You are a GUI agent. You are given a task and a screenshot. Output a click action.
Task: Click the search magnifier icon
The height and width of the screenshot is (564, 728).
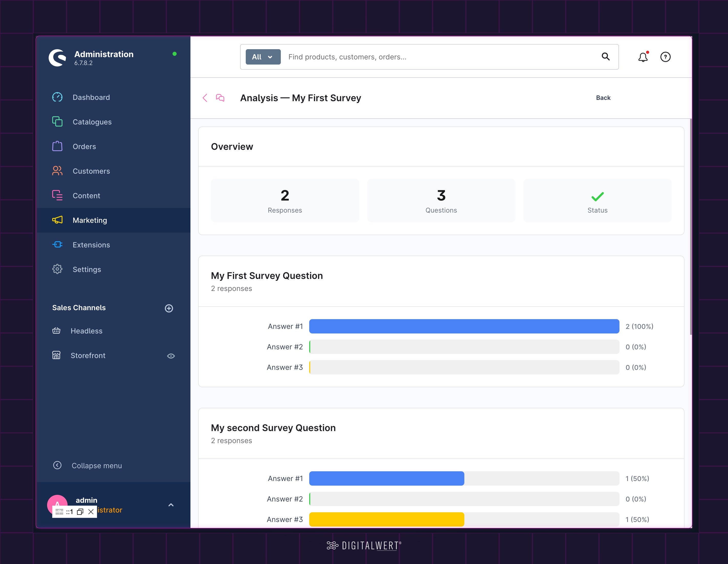click(606, 57)
